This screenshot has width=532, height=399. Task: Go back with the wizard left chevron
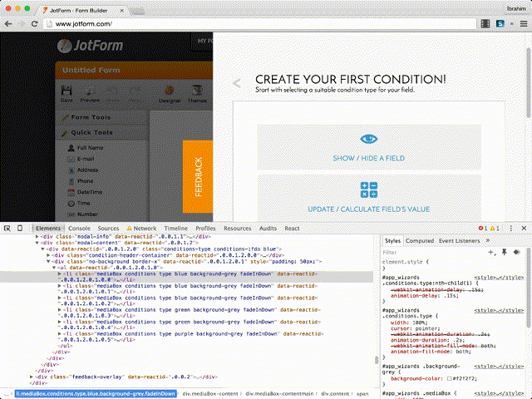[x=237, y=83]
